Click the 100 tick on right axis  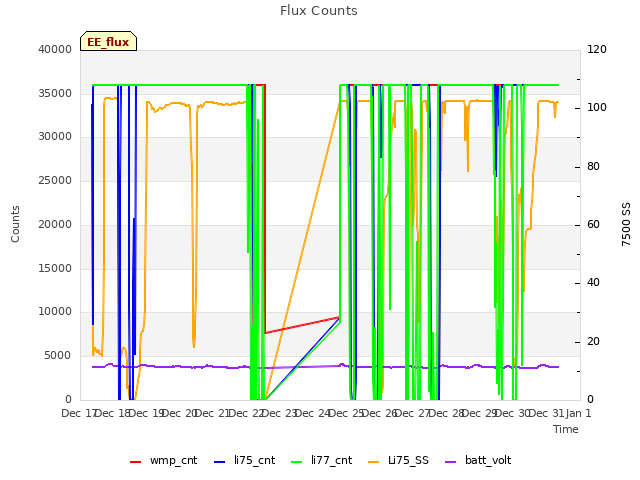(597, 107)
